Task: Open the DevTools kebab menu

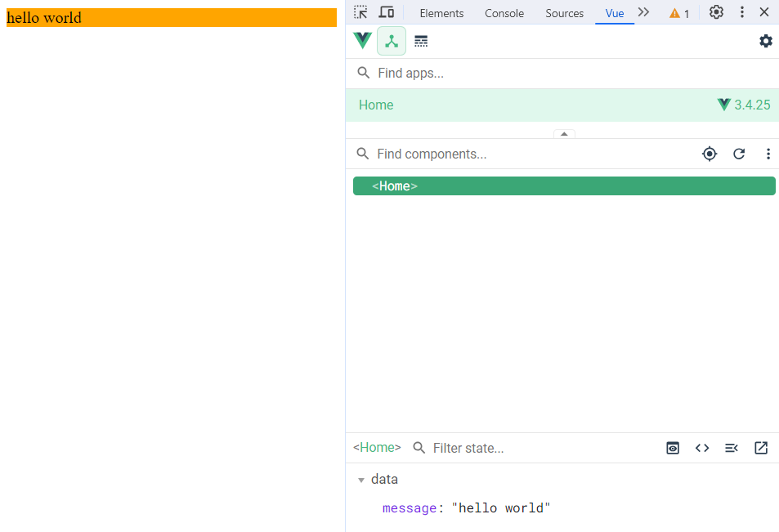Action: [x=742, y=12]
